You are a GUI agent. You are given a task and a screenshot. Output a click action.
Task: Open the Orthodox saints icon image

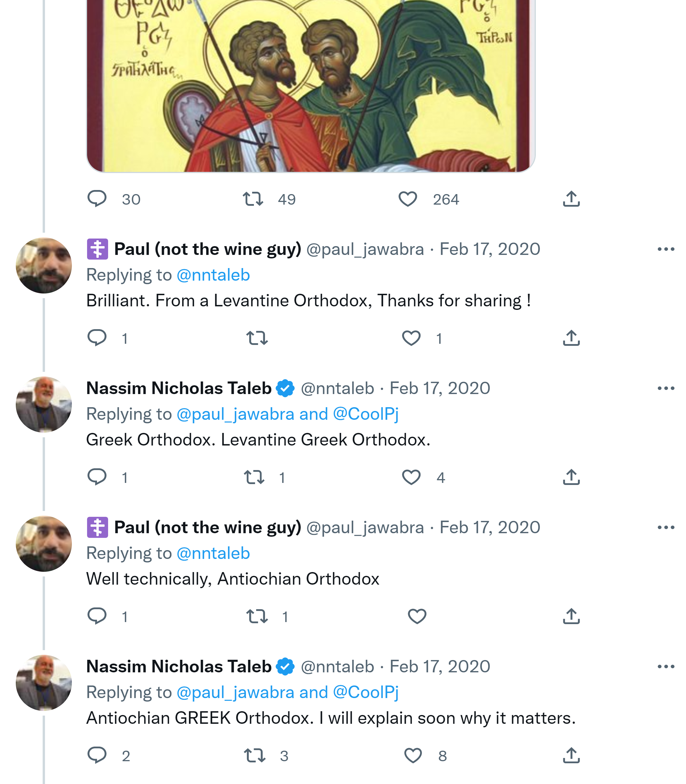[x=310, y=84]
